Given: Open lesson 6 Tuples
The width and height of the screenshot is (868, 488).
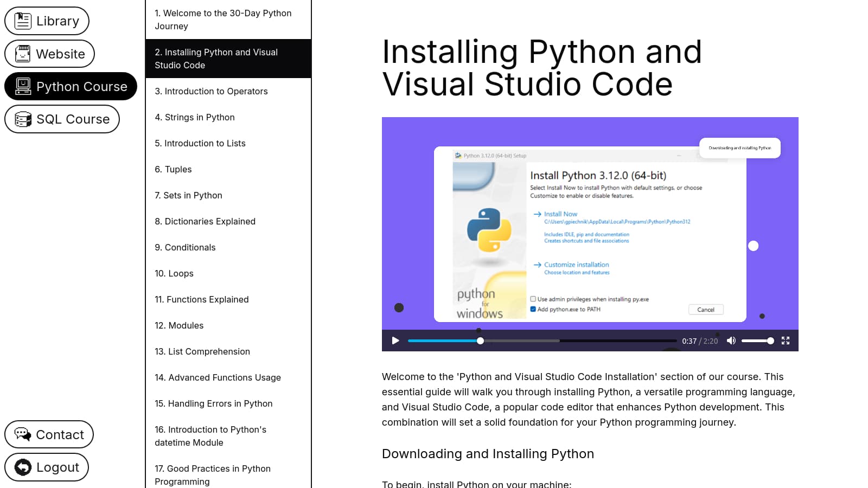Looking at the screenshot, I should point(228,169).
